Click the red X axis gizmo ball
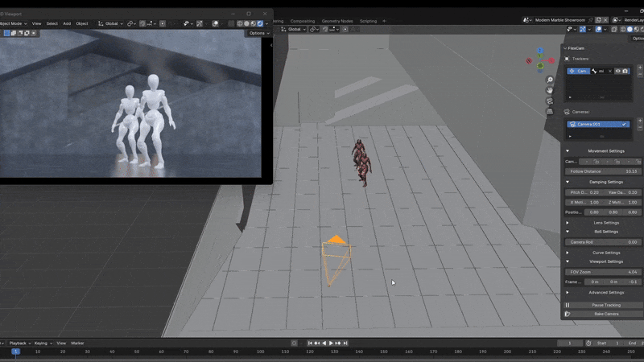The height and width of the screenshot is (362, 644). (551, 61)
